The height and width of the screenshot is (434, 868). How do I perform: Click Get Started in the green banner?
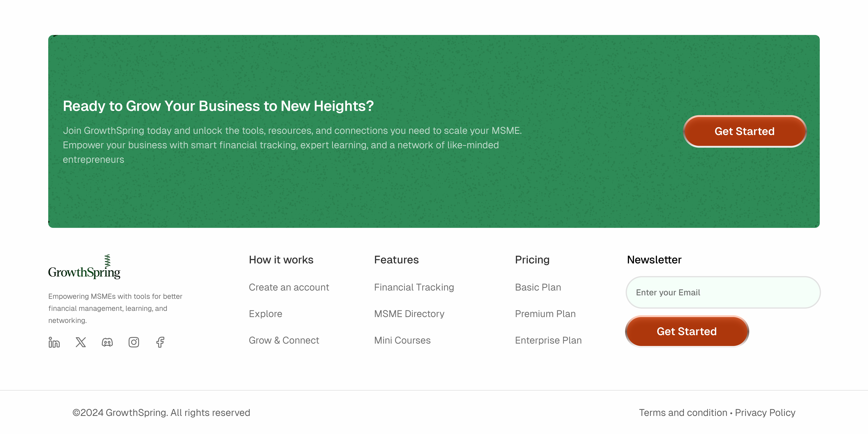coord(745,131)
